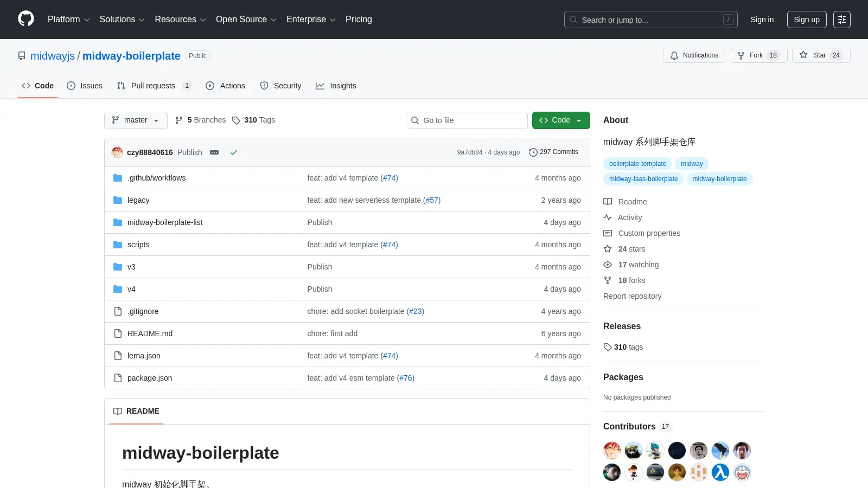Open the command palette icon button

(842, 20)
